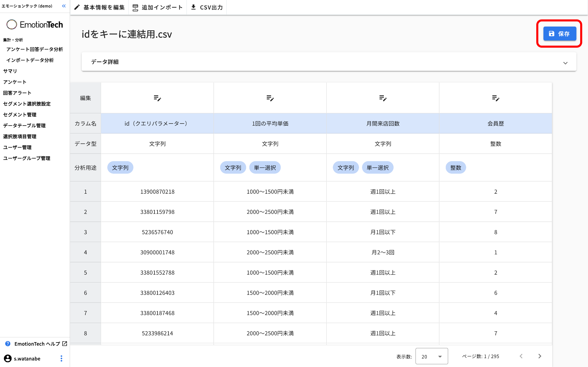The height and width of the screenshot is (367, 588).
Task: Click the EmotionTech logo
Action: (x=35, y=25)
